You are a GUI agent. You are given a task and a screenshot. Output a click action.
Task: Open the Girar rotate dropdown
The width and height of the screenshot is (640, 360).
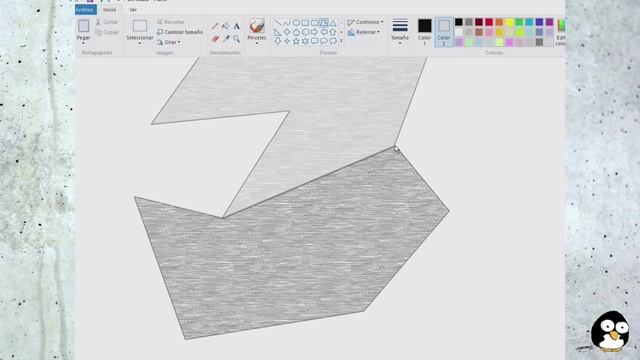pyautogui.click(x=169, y=42)
